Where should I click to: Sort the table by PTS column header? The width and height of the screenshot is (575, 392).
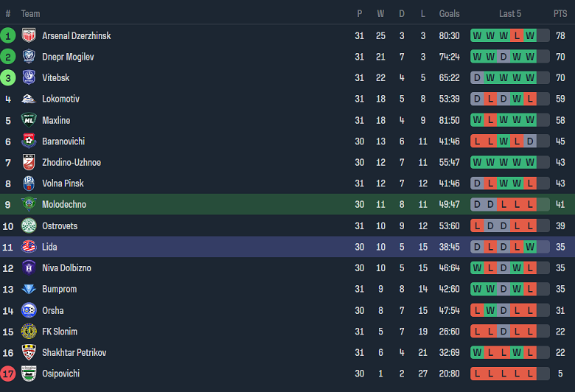click(560, 14)
